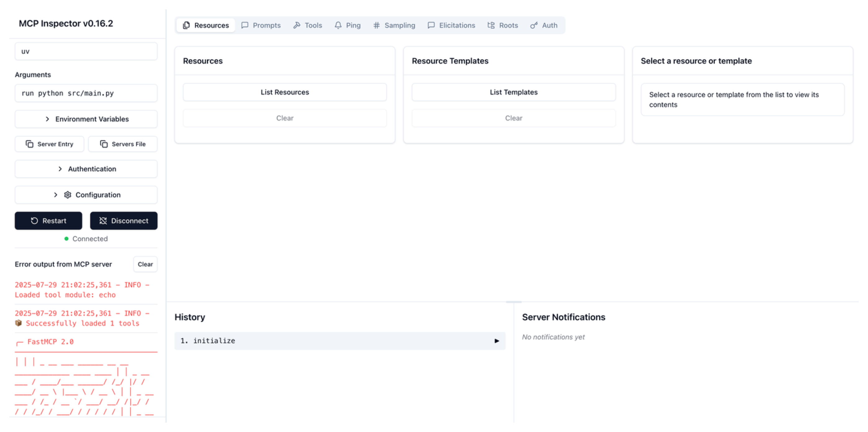
Task: Click the Configuration gear icon
Action: [67, 195]
